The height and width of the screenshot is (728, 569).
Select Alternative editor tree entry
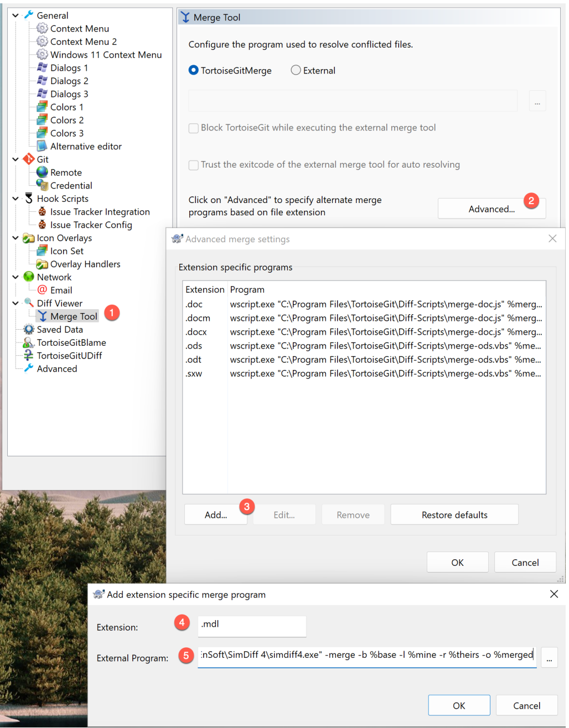pyautogui.click(x=86, y=146)
